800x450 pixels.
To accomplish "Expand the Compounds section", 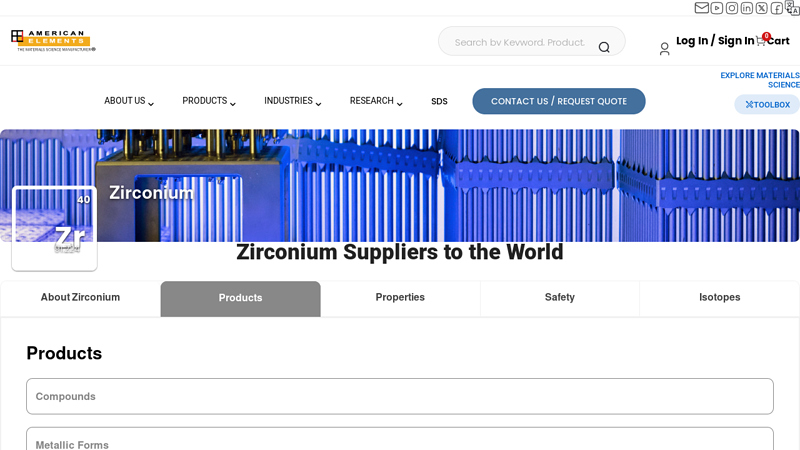I will [399, 396].
